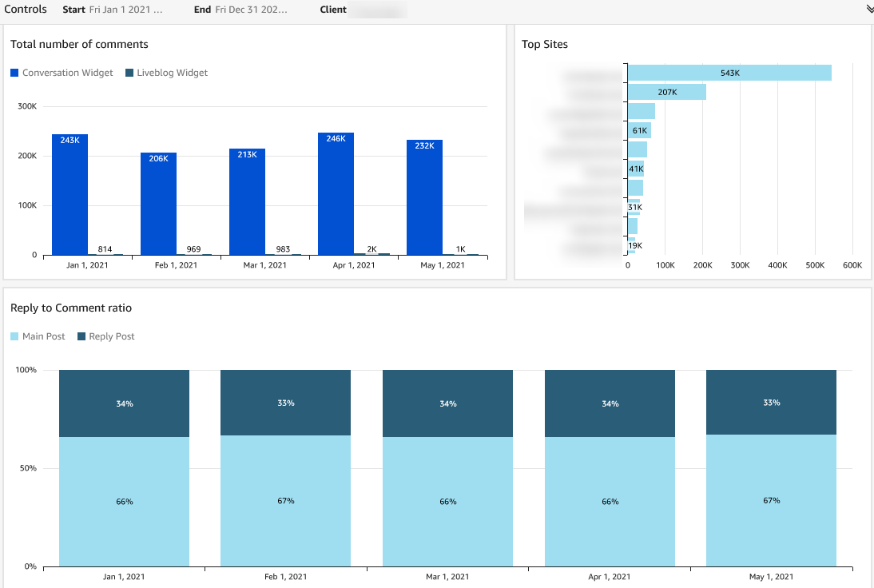Toggle Liveblog Widget legend label
Image resolution: width=874 pixels, height=588 pixels.
click(x=173, y=73)
